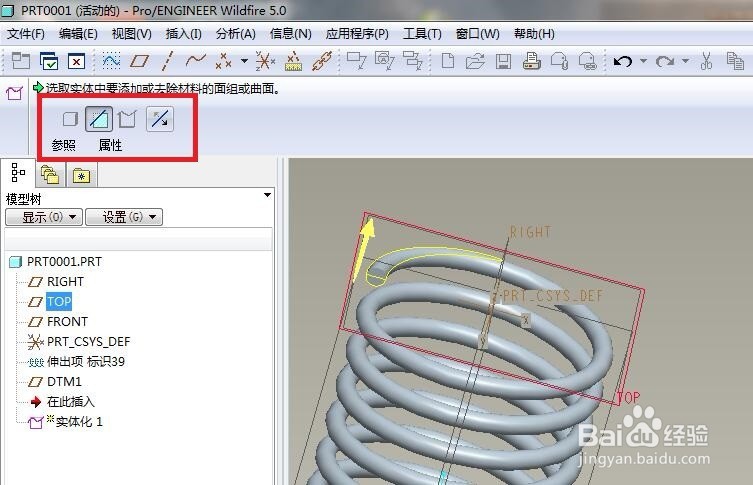Click the printer icon
Viewport: 753px width, 485px height.
pos(532,61)
